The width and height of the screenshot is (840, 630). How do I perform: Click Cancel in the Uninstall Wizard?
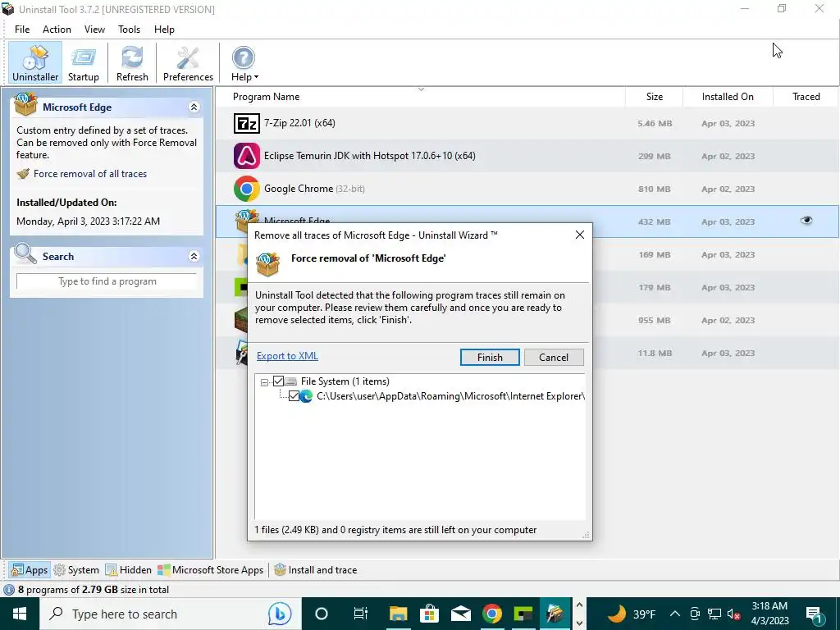[554, 358]
